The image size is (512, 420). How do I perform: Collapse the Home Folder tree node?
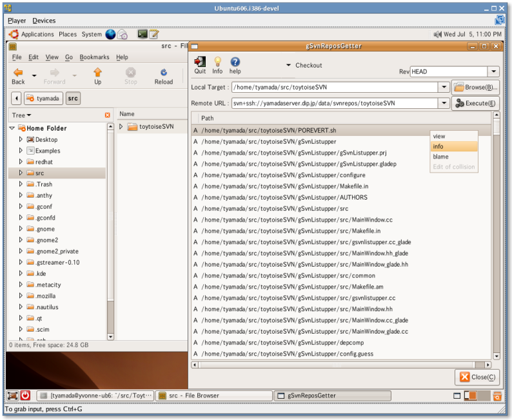[12, 128]
